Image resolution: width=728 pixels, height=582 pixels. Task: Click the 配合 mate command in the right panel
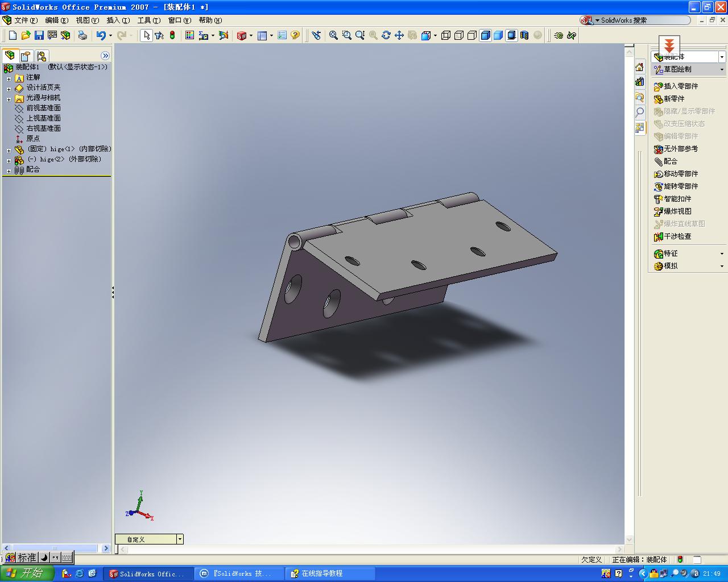pyautogui.click(x=666, y=161)
